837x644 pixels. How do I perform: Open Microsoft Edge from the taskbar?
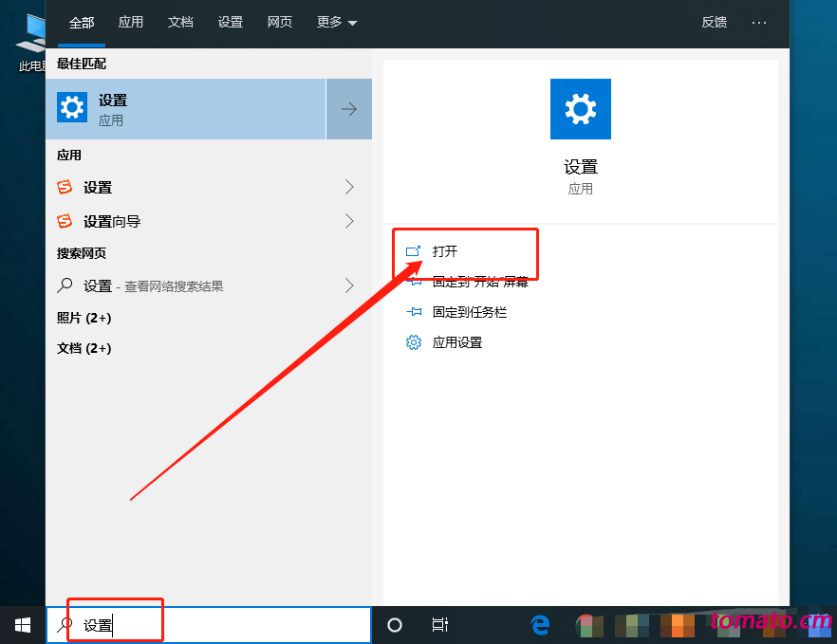(x=540, y=625)
